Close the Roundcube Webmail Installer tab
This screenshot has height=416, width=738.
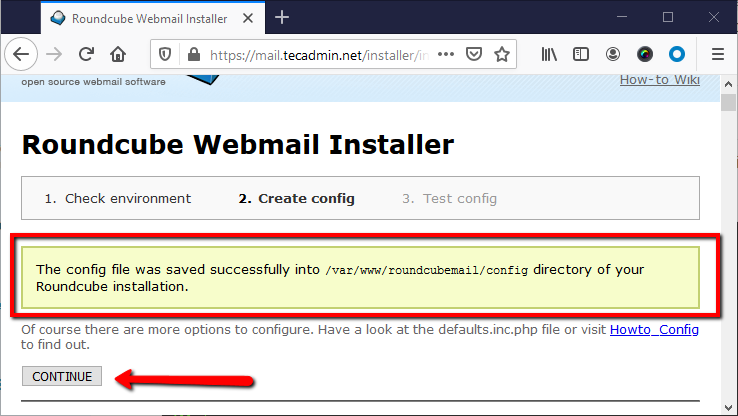click(x=248, y=18)
